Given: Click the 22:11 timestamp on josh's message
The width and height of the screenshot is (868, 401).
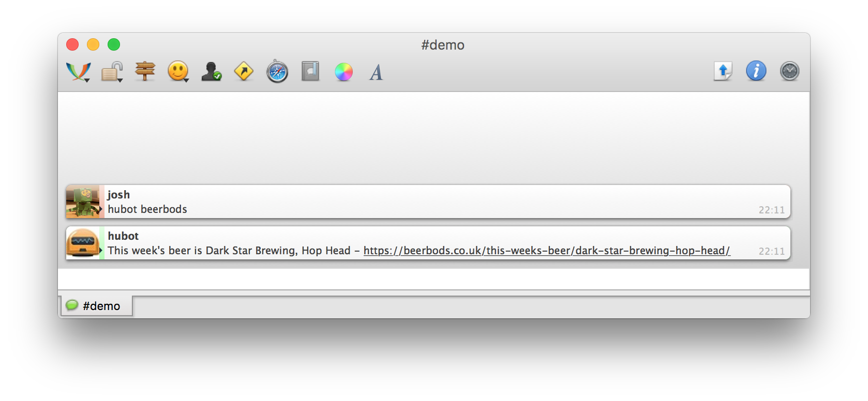Looking at the screenshot, I should [771, 210].
